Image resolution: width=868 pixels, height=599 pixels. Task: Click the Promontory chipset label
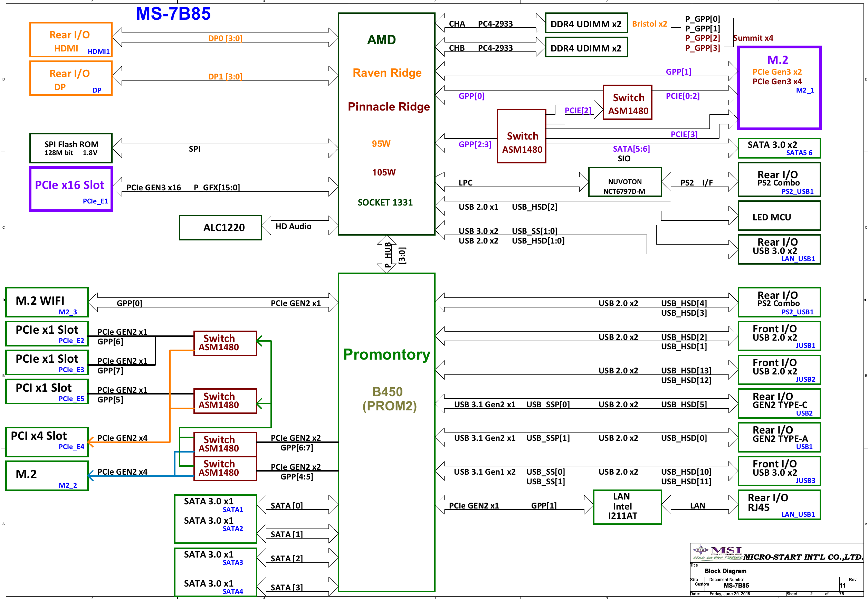point(387,354)
